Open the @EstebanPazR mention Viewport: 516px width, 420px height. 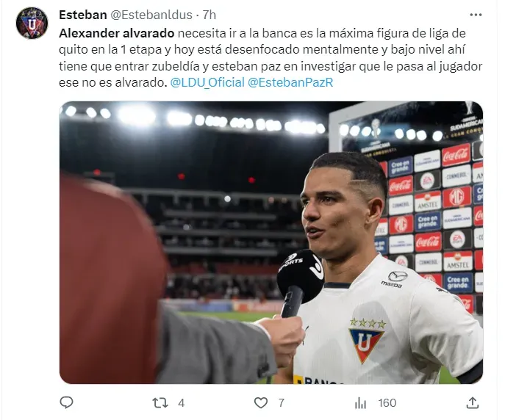coord(290,82)
